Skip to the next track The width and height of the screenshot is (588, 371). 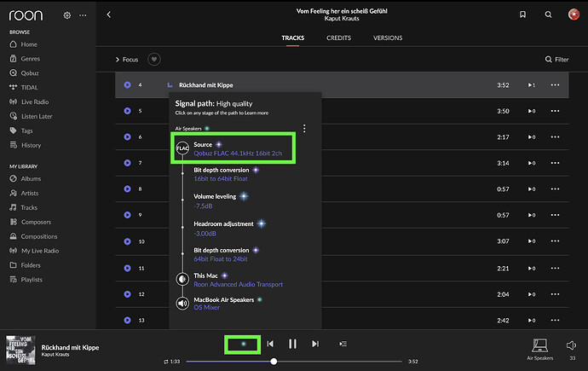pyautogui.click(x=315, y=344)
